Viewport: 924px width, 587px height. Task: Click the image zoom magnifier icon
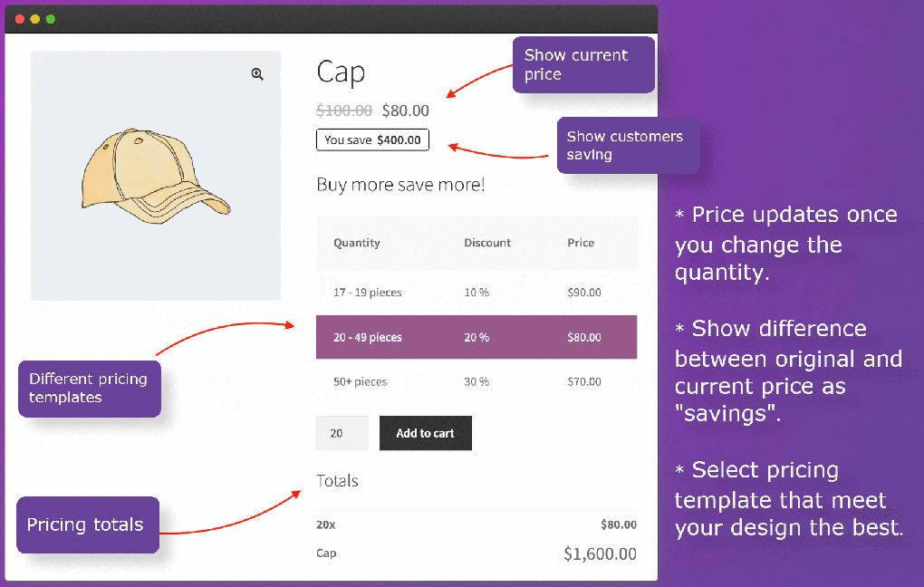(257, 74)
